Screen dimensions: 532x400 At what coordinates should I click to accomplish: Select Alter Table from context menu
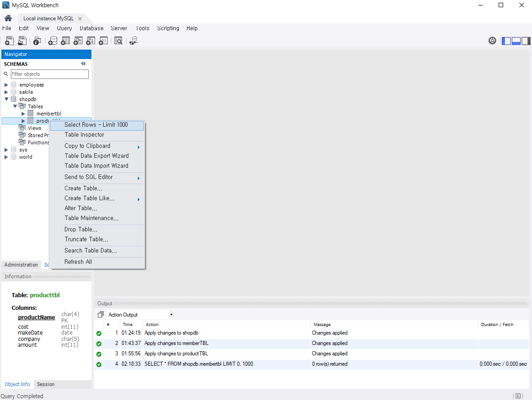point(97,208)
